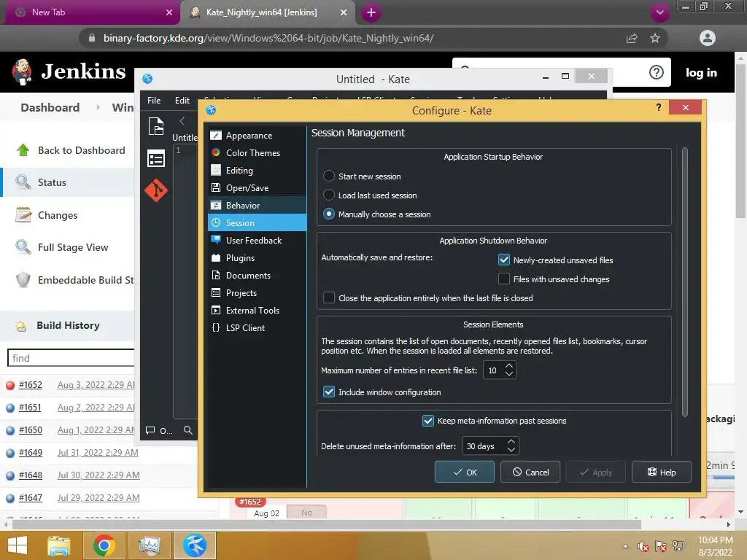Open Kate's search magnifier at bottom
The width and height of the screenshot is (747, 560).
[188, 430]
